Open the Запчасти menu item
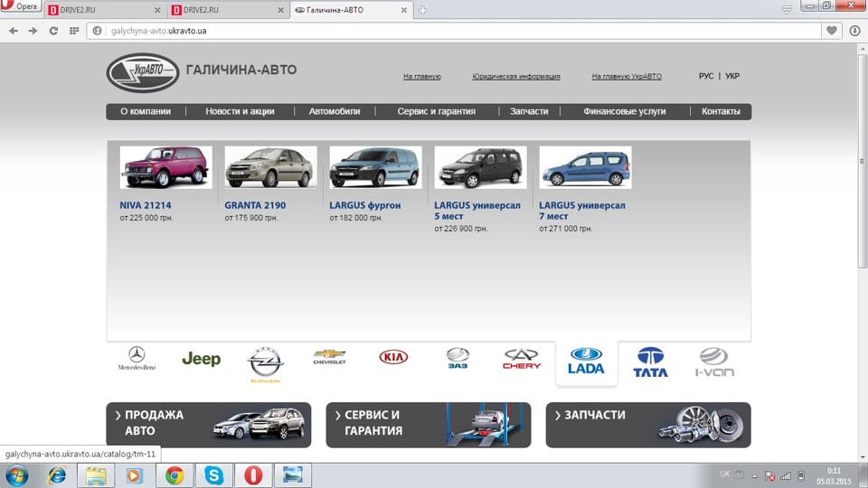Viewport: 868px width, 488px height. click(529, 111)
